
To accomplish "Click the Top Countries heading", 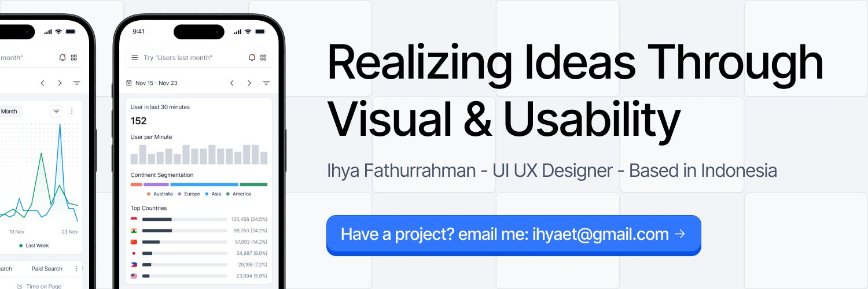I will pyautogui.click(x=149, y=208).
